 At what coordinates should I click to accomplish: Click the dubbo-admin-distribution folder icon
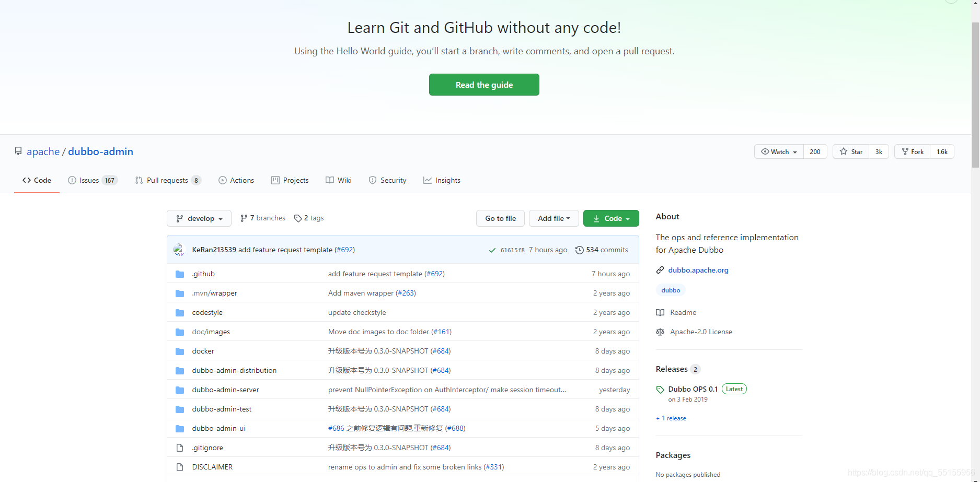[x=180, y=370]
